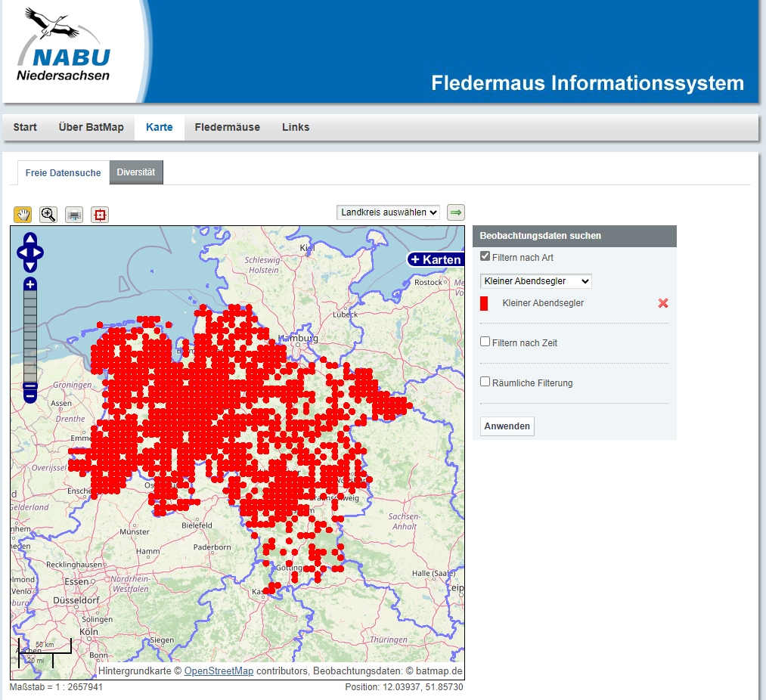Open the Fledermäuse menu item

tap(227, 127)
